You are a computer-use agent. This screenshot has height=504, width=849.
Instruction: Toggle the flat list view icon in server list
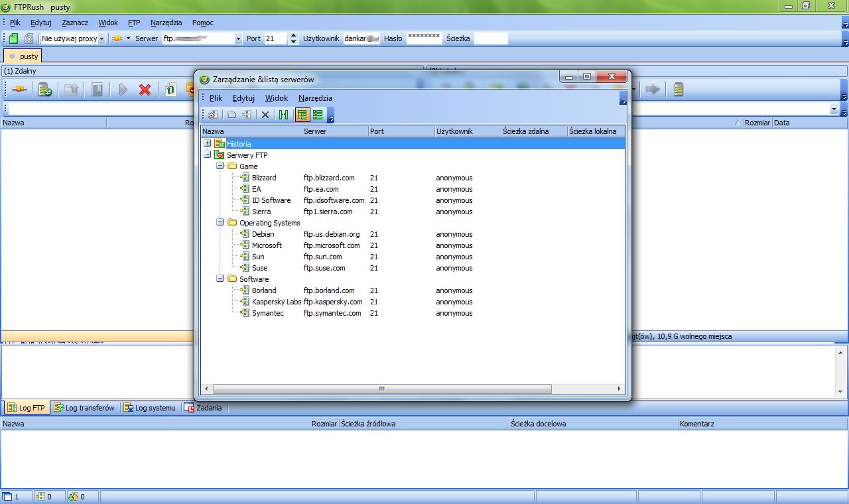coord(318,115)
